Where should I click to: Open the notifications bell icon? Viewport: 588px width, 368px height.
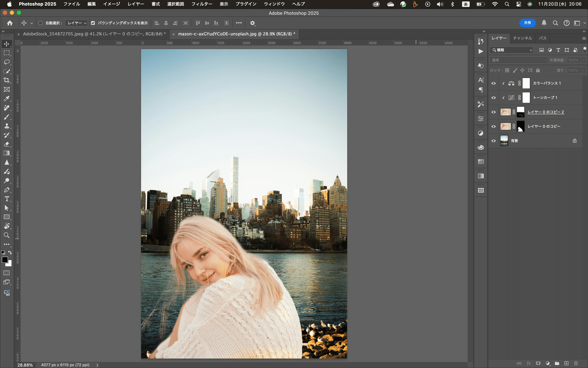click(x=544, y=23)
